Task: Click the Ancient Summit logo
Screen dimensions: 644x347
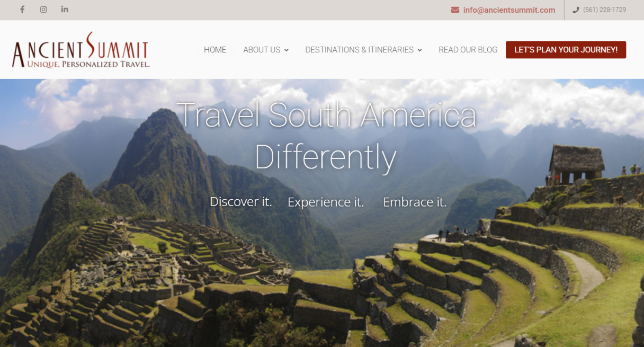Action: point(80,50)
